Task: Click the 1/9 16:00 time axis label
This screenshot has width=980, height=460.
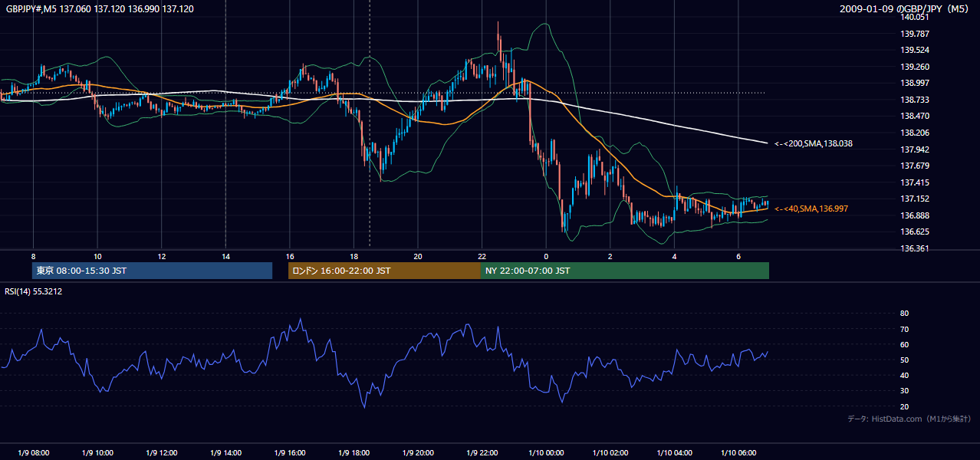Action: 289,452
